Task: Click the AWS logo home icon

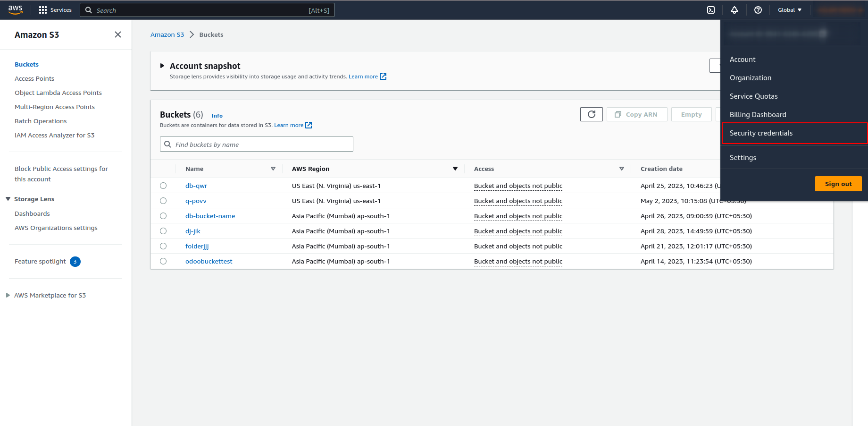Action: click(16, 10)
